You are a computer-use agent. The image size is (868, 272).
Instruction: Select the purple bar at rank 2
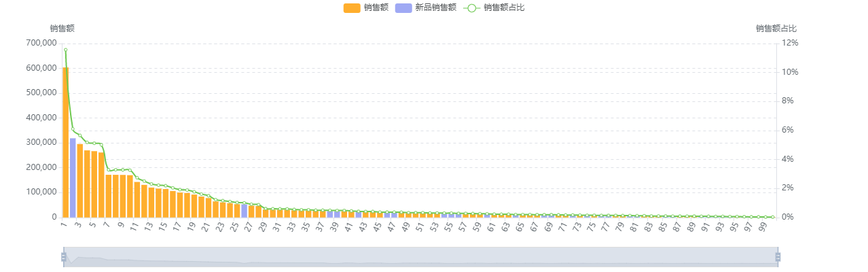point(73,178)
